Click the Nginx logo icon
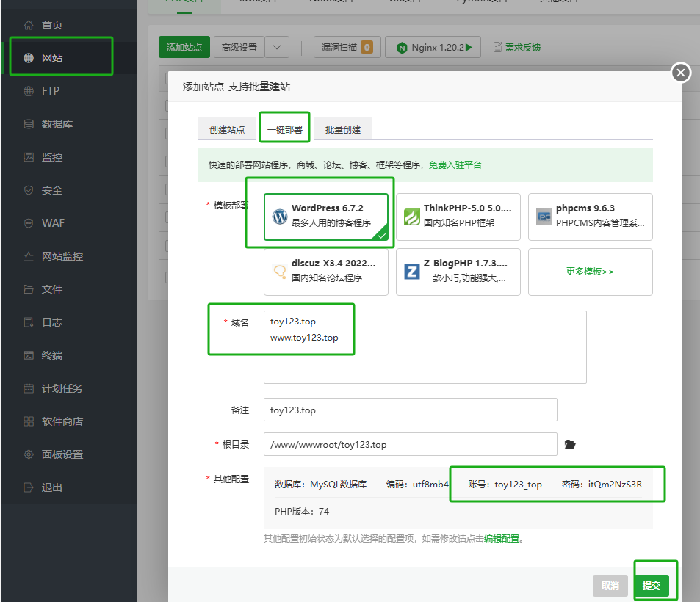Image resolution: width=700 pixels, height=602 pixels. (x=402, y=48)
